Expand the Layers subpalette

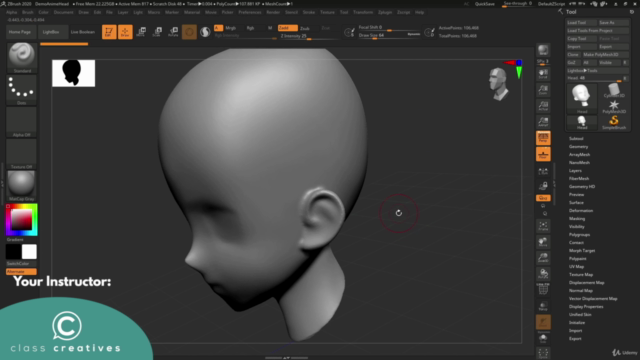pos(575,171)
